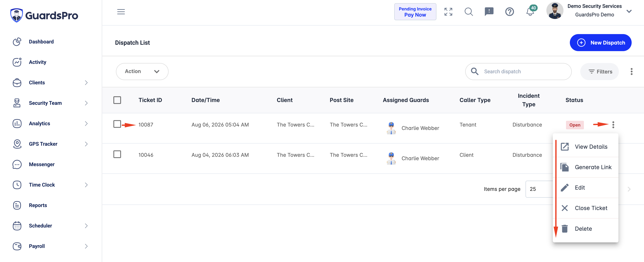The width and height of the screenshot is (644, 262).
Task: Click ticket ID 10046
Action: pos(146,155)
